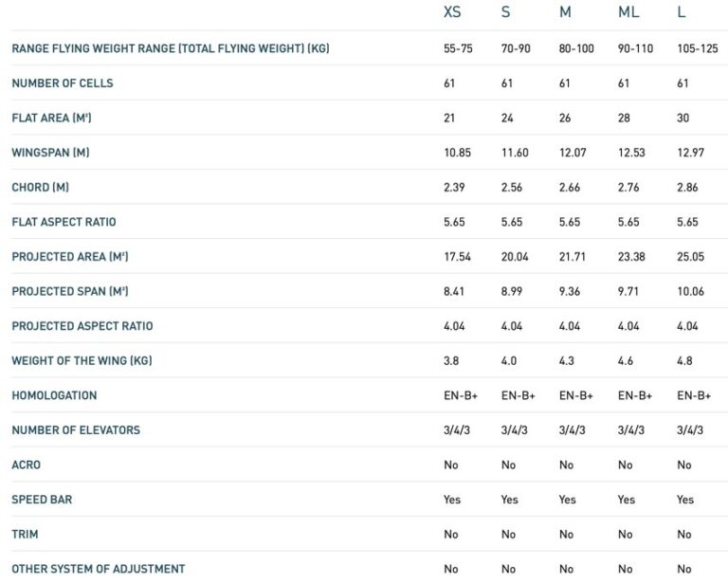Click the Other System of Adjustment label
Screen dimensions: 728x584
(x=99, y=569)
